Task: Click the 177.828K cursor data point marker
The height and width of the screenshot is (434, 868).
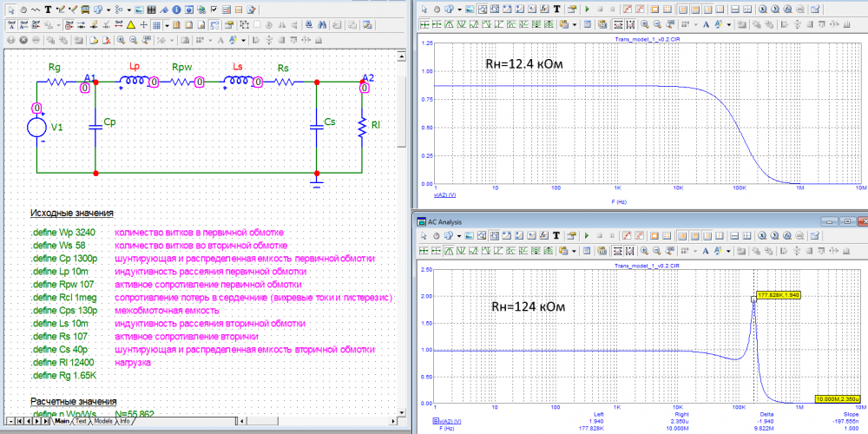Action: click(753, 299)
